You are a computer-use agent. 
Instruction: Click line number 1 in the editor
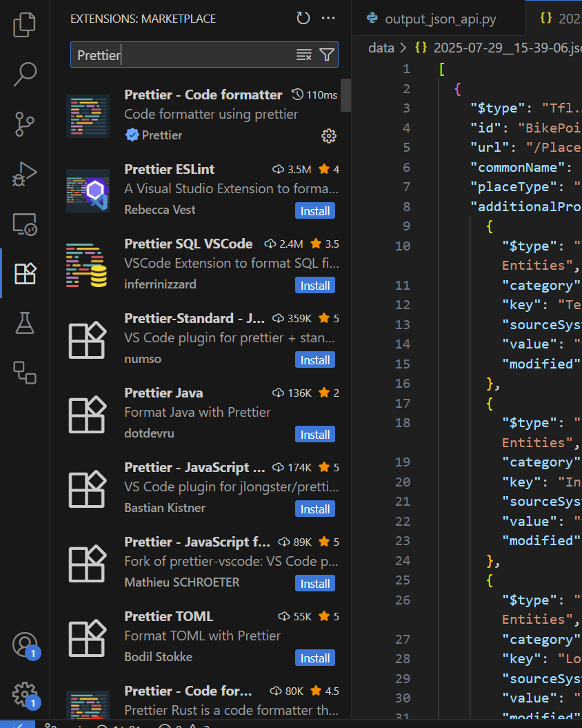click(407, 69)
